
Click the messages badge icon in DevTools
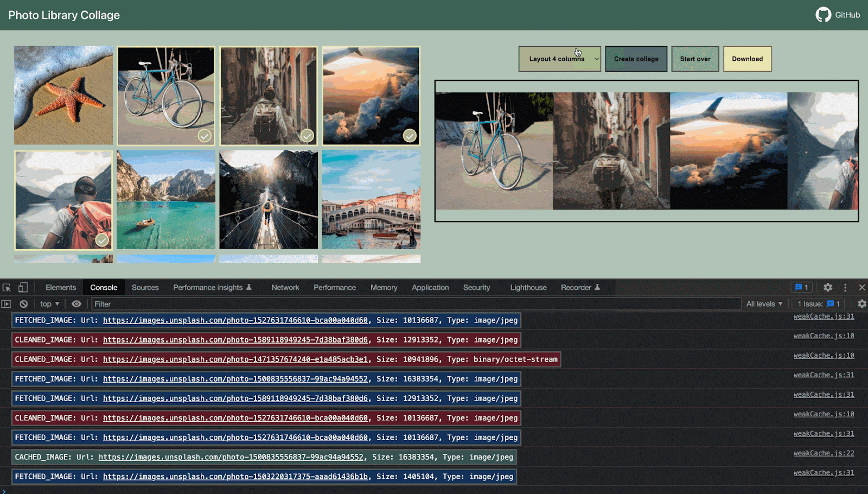click(x=801, y=288)
